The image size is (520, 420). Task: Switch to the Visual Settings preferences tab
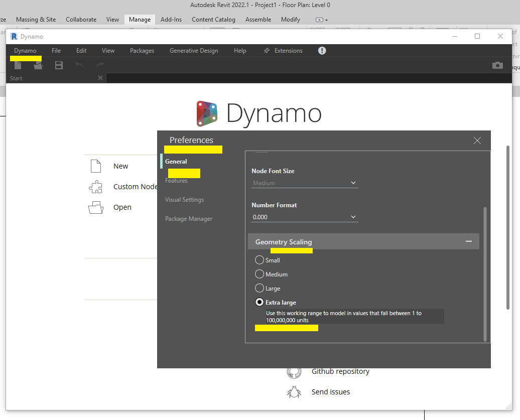(184, 199)
